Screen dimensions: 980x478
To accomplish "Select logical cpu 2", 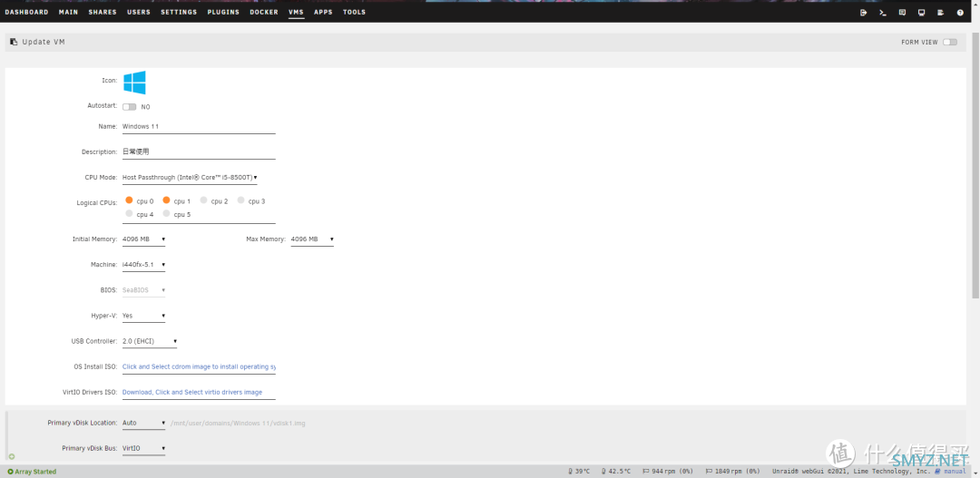I will click(x=204, y=200).
